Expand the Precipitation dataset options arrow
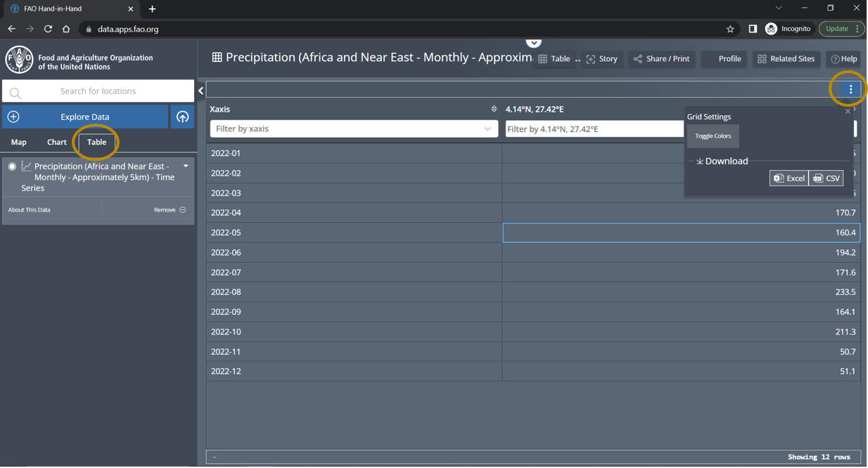This screenshot has height=468, width=868. 186,167
